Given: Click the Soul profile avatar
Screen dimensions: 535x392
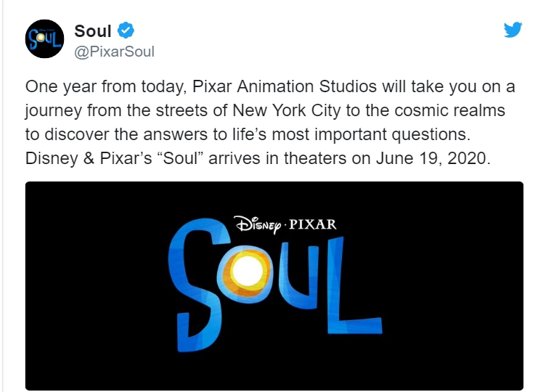Looking at the screenshot, I should click(x=43, y=39).
